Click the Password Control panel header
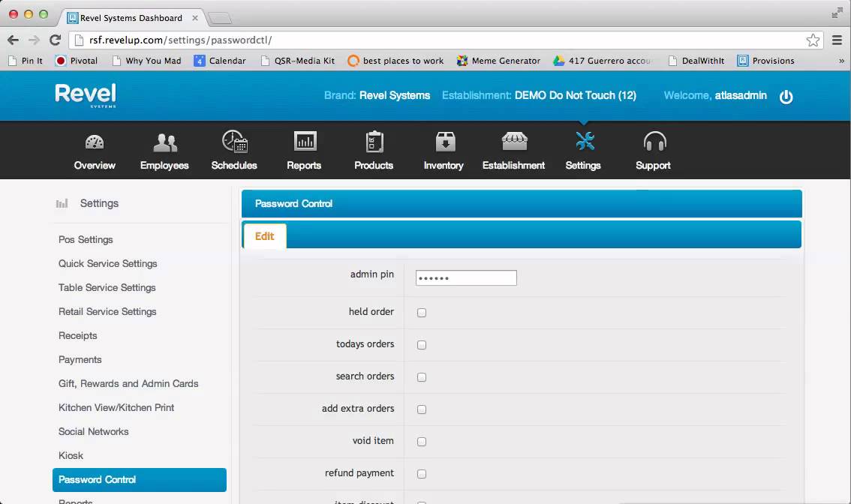851x504 pixels. pyautogui.click(x=522, y=204)
